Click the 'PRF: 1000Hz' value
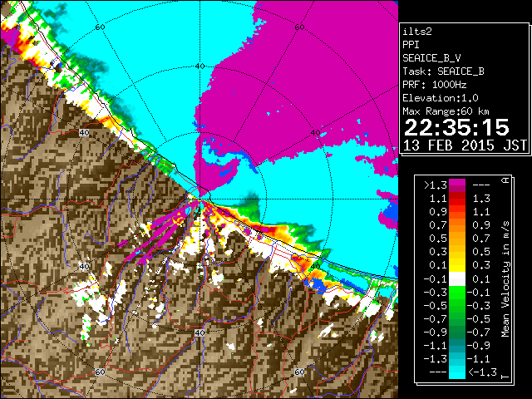 click(x=434, y=85)
